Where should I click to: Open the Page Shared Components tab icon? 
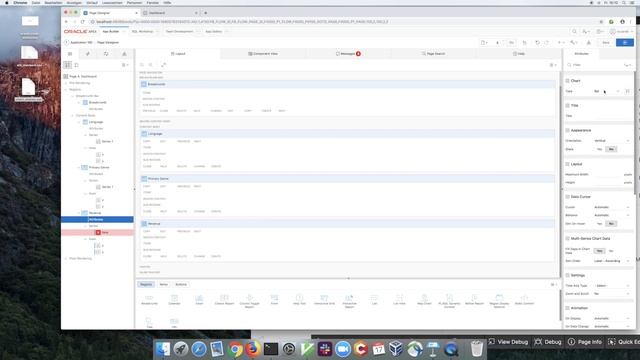click(124, 54)
